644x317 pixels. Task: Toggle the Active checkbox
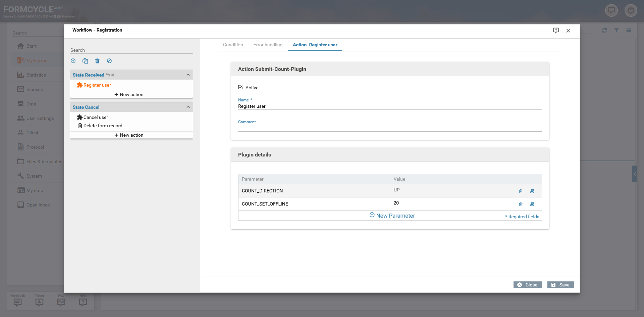point(240,87)
